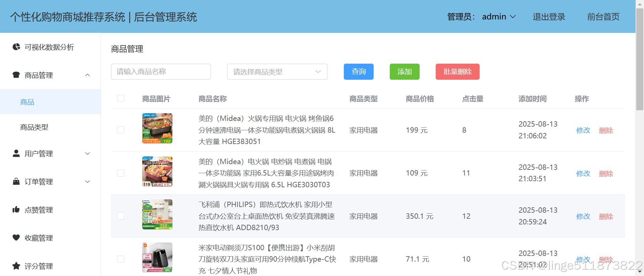This screenshot has height=276, width=644.
Task: Select the 商品 submenu item
Action: (50, 102)
